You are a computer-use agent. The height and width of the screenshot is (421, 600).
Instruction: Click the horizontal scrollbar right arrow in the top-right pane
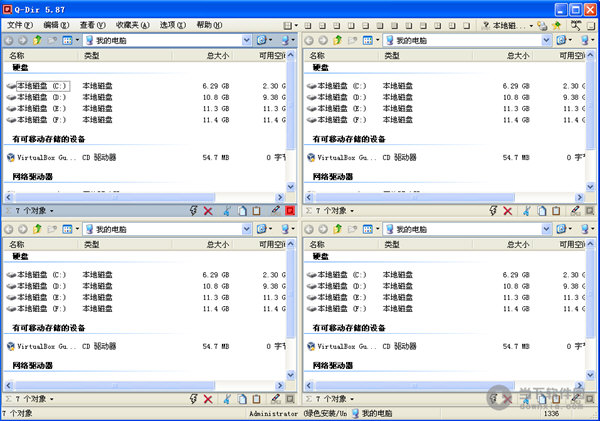(x=580, y=197)
